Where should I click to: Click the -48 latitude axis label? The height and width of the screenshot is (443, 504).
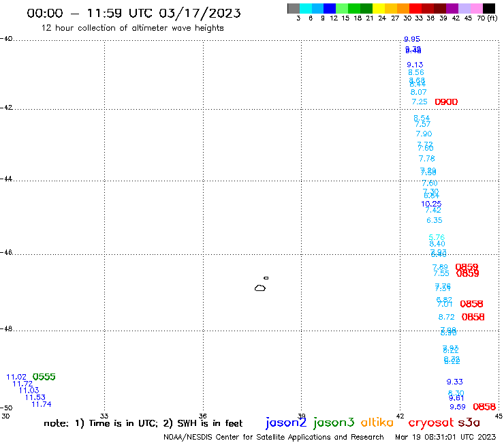(x=7, y=329)
